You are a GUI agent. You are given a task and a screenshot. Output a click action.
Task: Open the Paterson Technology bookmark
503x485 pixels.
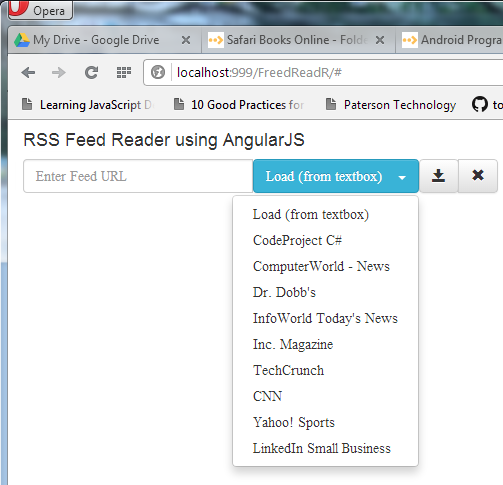click(391, 105)
